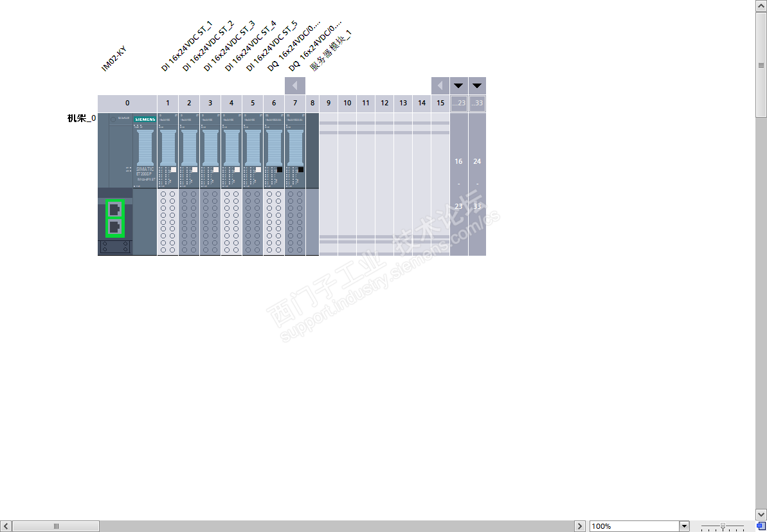
Task: Select the DI module in slot 5
Action: pos(253,184)
